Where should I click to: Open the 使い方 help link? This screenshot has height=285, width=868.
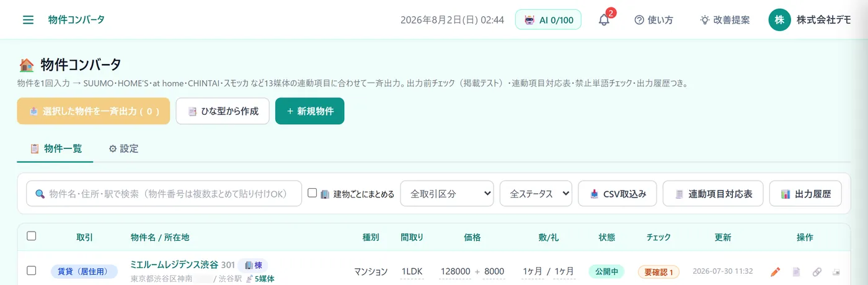pos(653,20)
